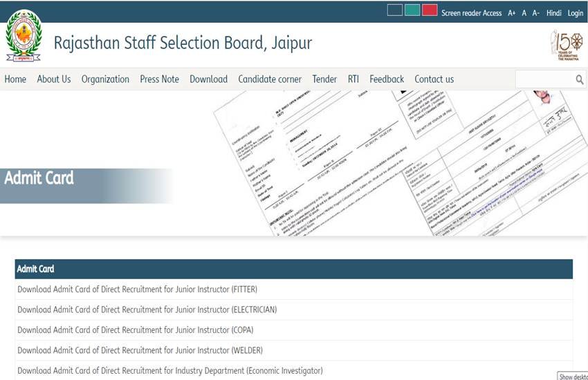Image resolution: width=588 pixels, height=380 pixels.
Task: Open the Organization menu
Action: [x=105, y=79]
